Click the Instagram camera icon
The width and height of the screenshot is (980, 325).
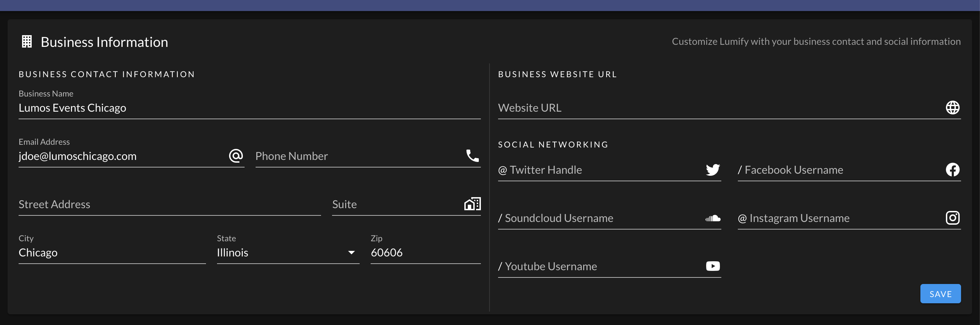[952, 218]
